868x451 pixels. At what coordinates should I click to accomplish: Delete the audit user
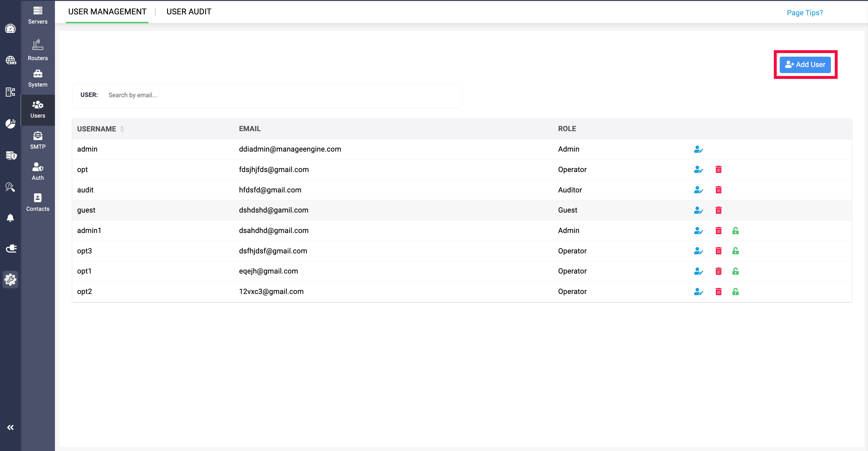tap(718, 190)
